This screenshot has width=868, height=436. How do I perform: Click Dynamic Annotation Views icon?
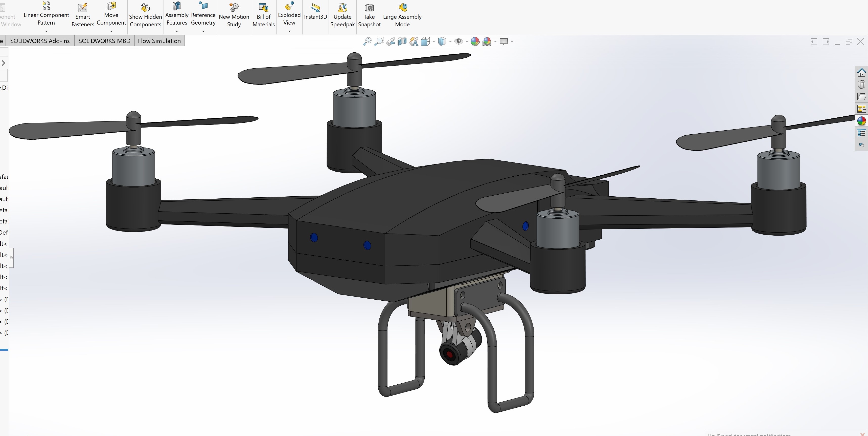click(x=414, y=41)
